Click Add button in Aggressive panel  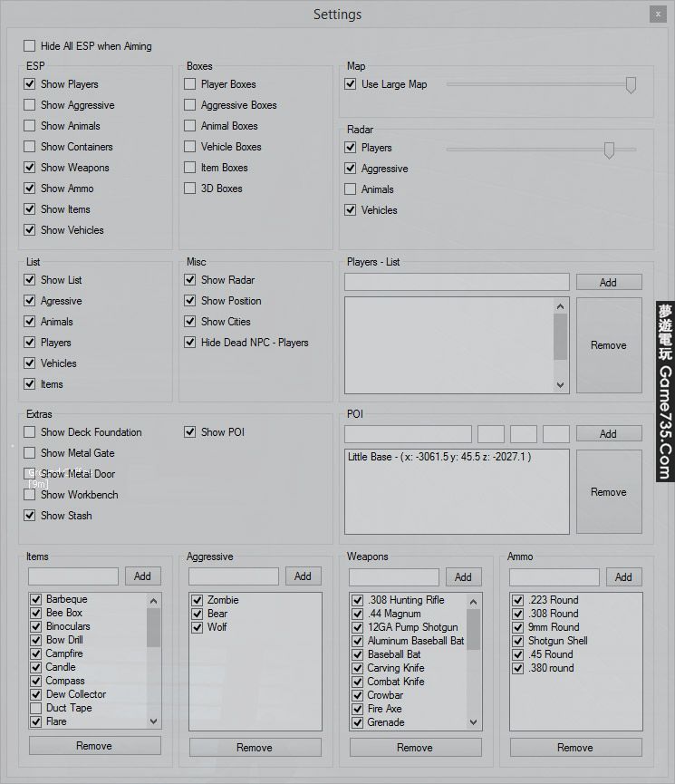click(303, 576)
